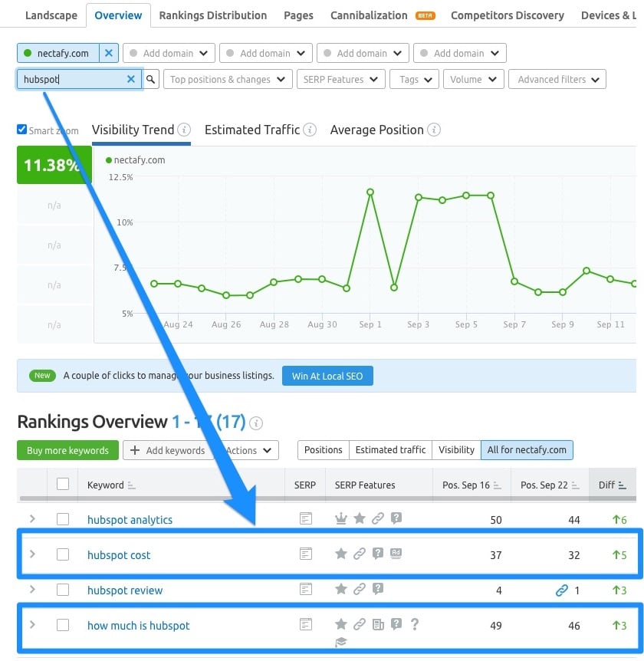Open Top positions & changes filter
Image resolution: width=644 pixels, height=661 pixels.
pos(228,79)
